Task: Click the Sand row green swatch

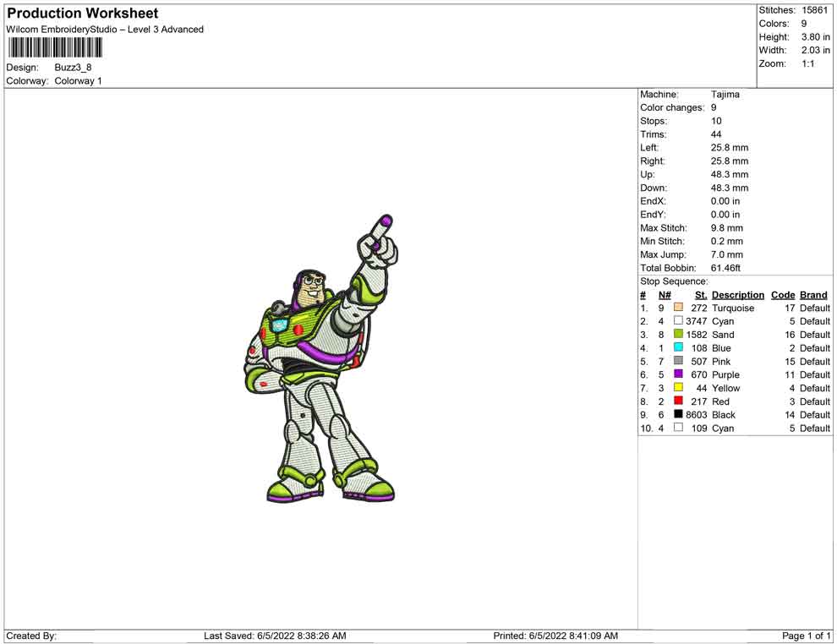Action: tap(678, 334)
